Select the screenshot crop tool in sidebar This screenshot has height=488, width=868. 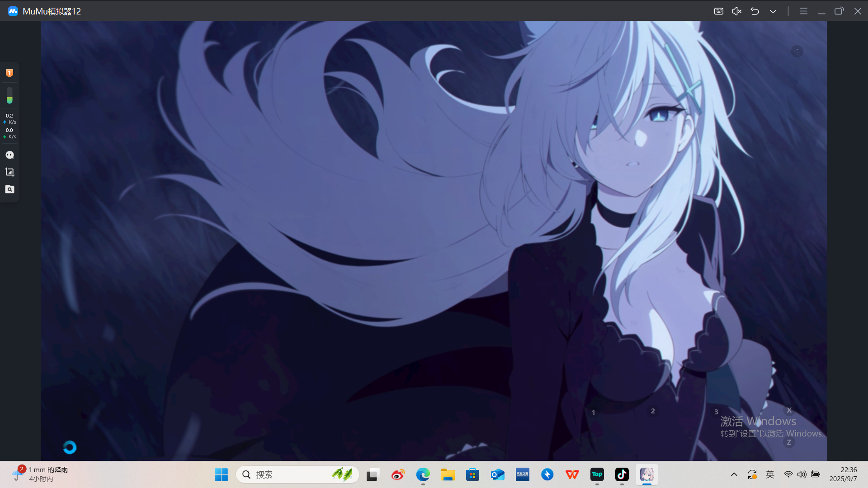9,172
